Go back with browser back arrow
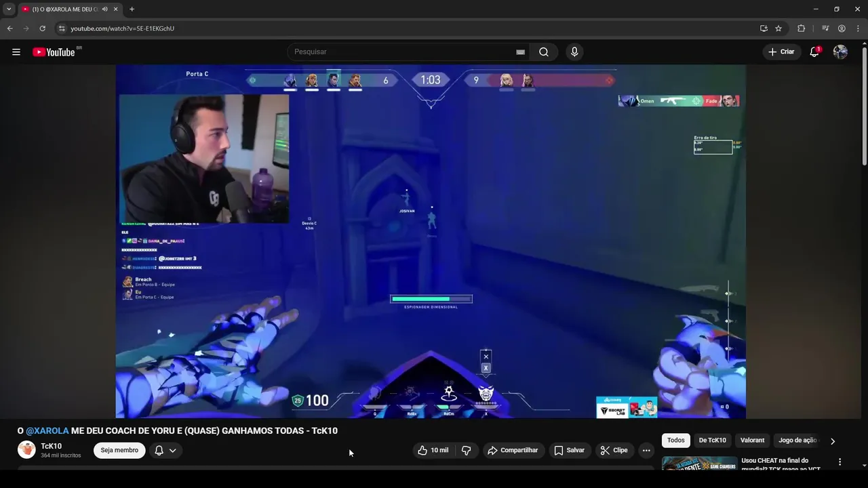Image resolution: width=868 pixels, height=488 pixels. click(x=9, y=28)
